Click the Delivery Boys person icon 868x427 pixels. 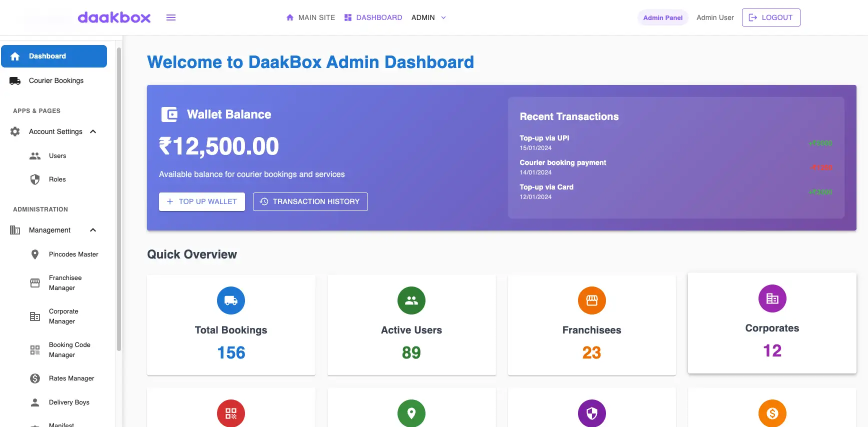click(35, 402)
